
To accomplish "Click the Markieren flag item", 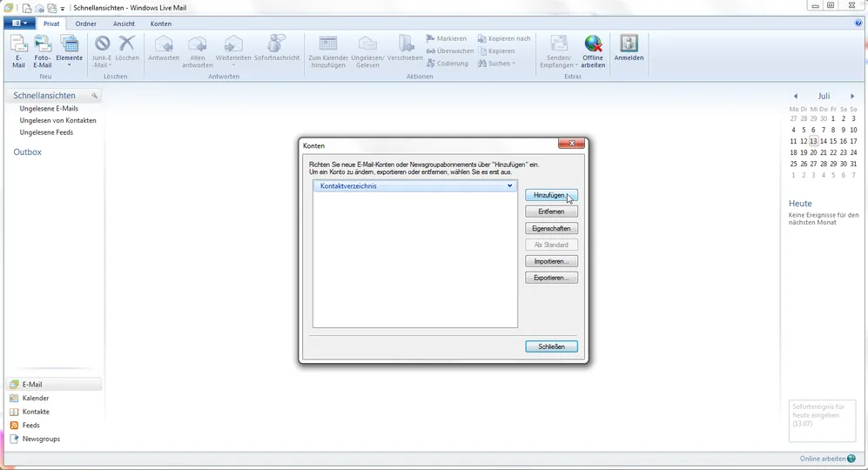I will click(x=447, y=39).
